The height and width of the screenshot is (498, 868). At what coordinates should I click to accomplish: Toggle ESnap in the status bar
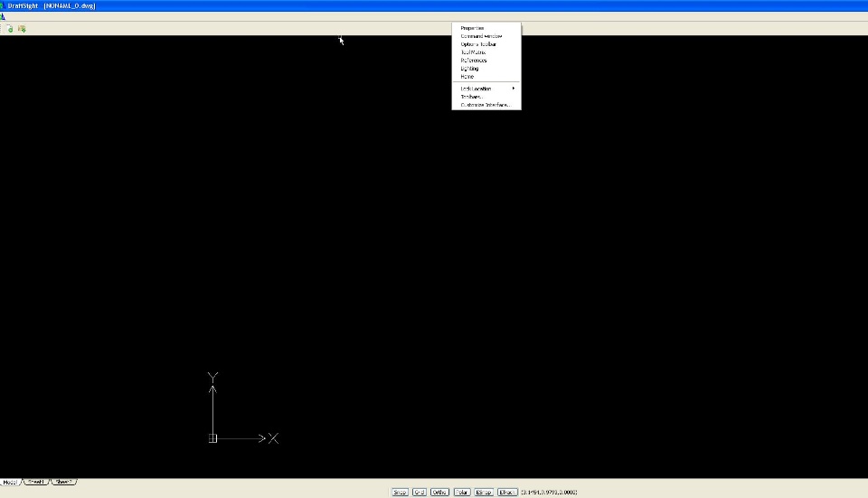pos(483,492)
